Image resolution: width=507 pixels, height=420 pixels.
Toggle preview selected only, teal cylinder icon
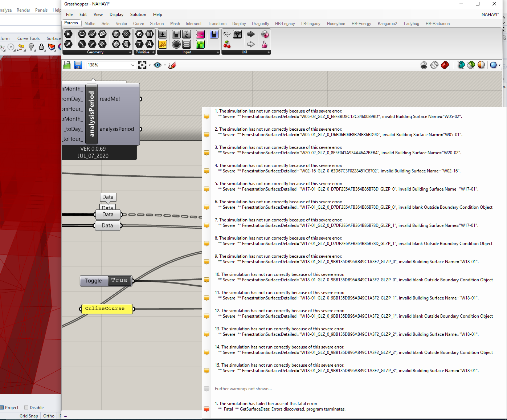(x=461, y=65)
